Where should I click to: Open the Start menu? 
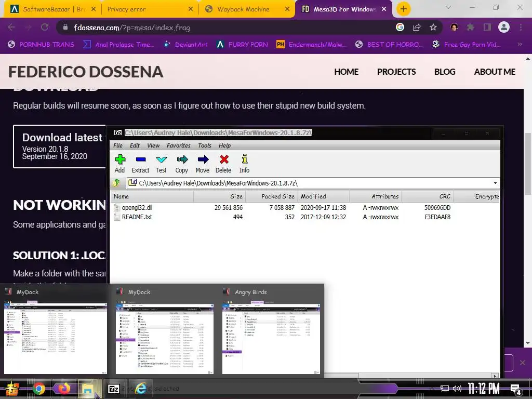coord(12,389)
